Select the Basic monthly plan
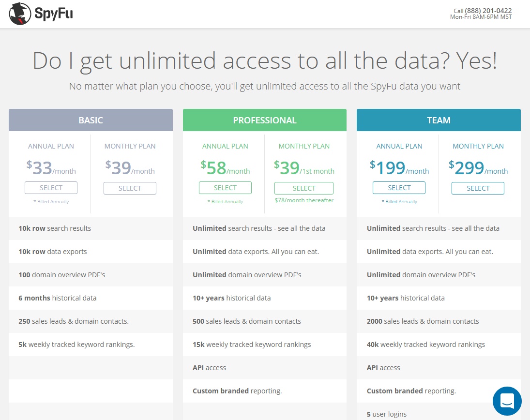 click(x=130, y=188)
